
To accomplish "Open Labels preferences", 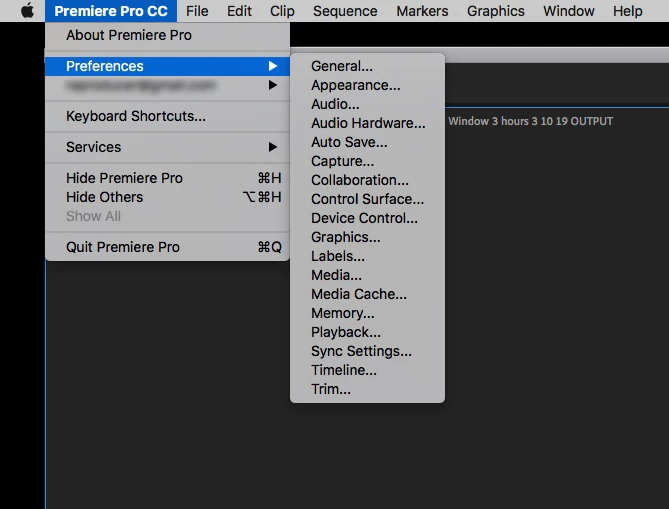I will point(367,256).
